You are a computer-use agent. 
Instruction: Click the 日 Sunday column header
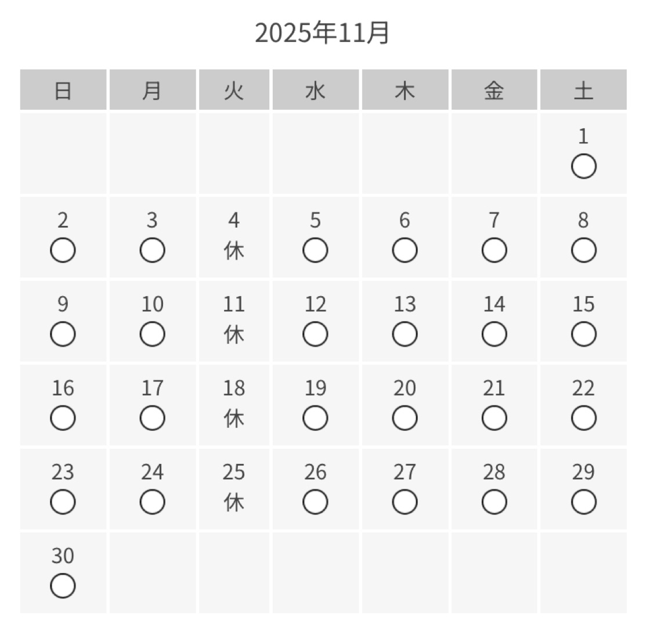click(63, 91)
